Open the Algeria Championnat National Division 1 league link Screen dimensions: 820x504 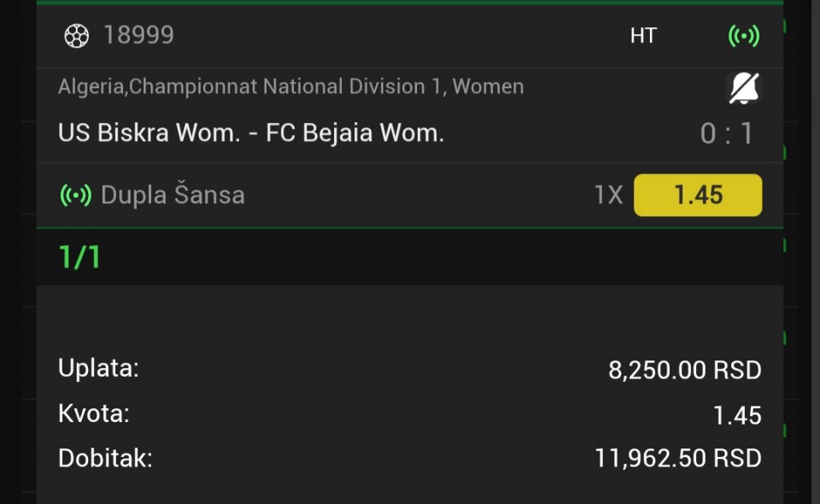tap(290, 86)
